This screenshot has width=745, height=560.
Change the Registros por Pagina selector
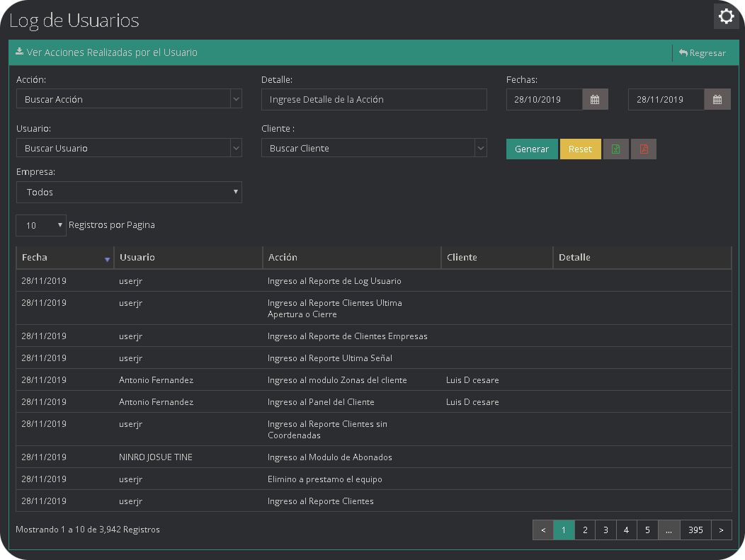(x=41, y=225)
